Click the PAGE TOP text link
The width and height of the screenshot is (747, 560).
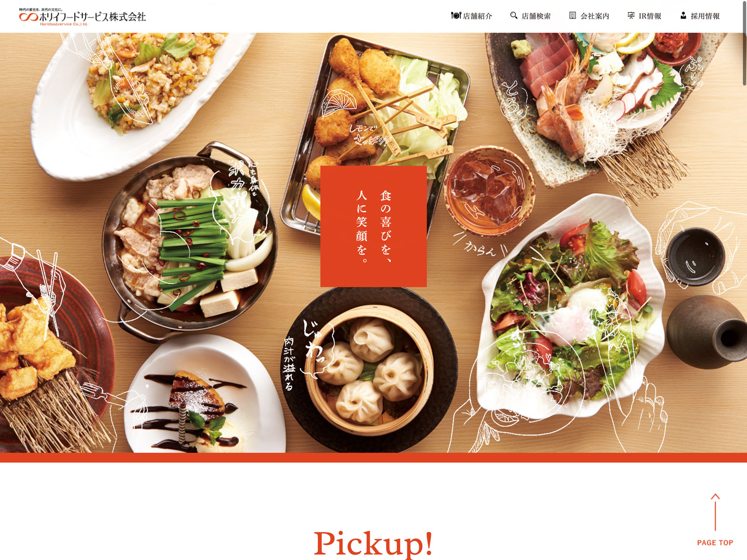point(715,543)
